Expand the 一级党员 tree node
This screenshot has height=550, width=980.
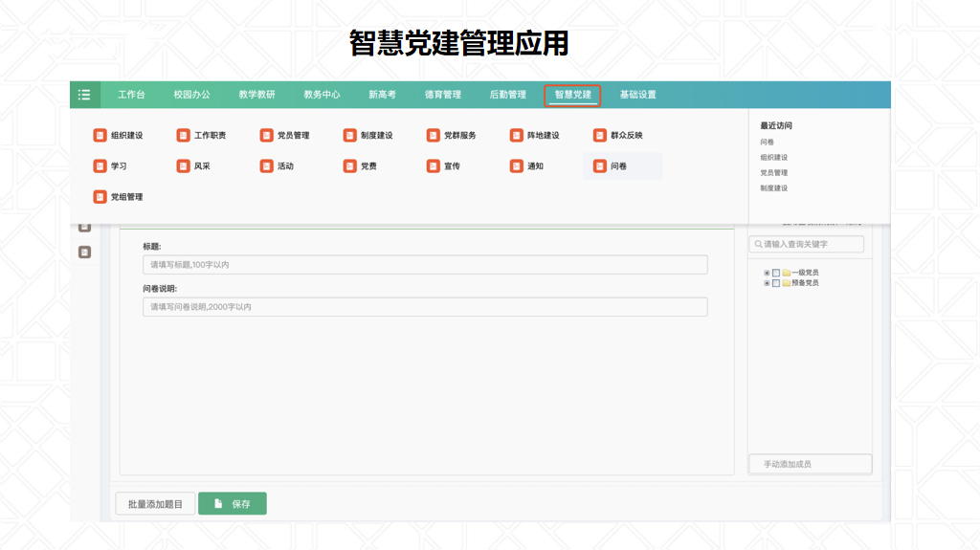pyautogui.click(x=767, y=273)
